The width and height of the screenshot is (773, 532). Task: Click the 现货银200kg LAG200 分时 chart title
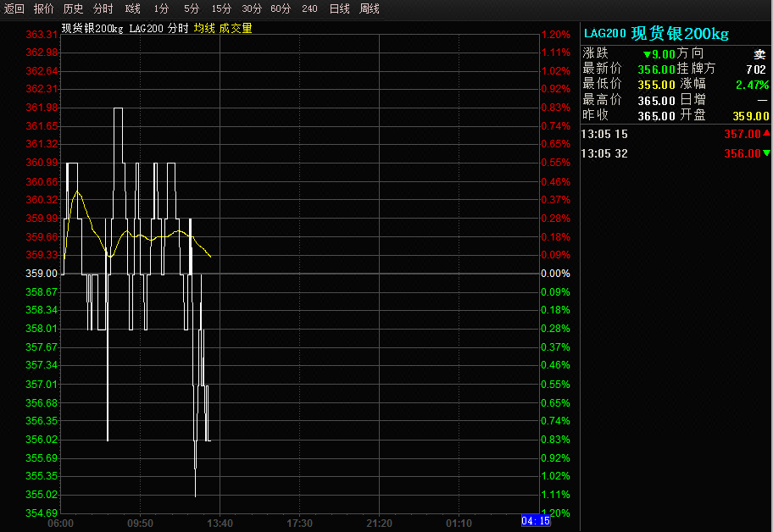pos(125,29)
